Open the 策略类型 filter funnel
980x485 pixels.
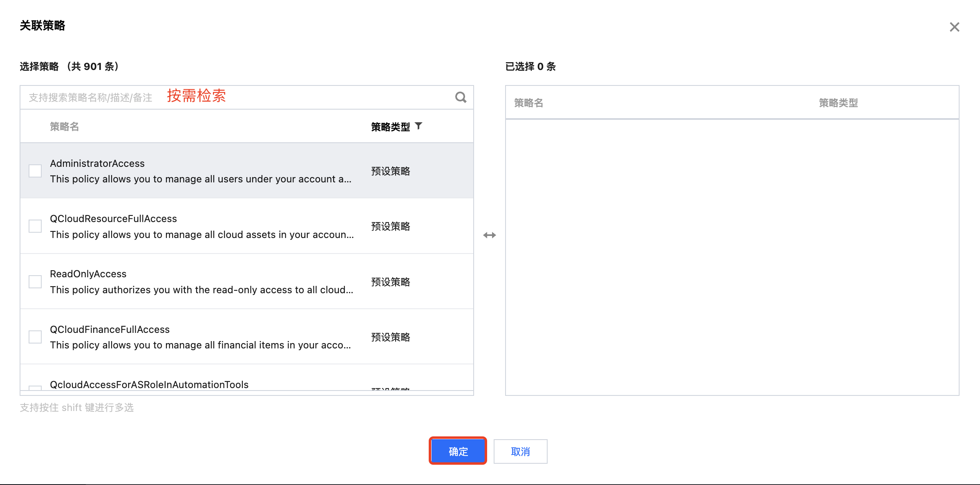pyautogui.click(x=418, y=126)
